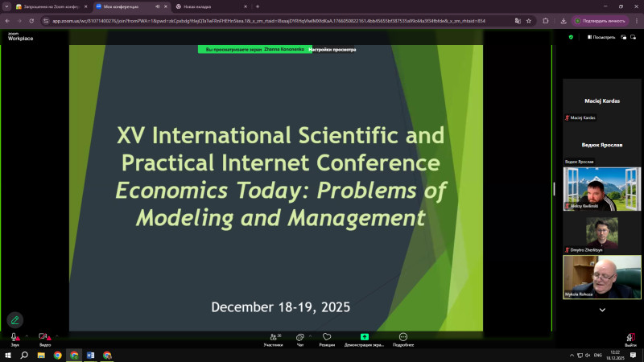
Task: Unmute microphone with the Звук button
Action: 14,338
